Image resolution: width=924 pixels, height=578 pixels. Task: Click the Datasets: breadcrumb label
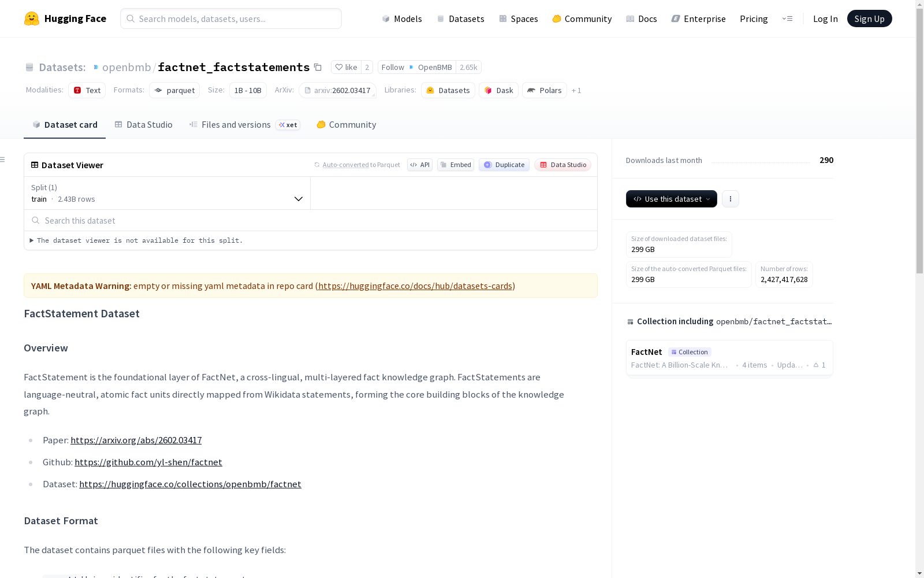[x=62, y=67]
